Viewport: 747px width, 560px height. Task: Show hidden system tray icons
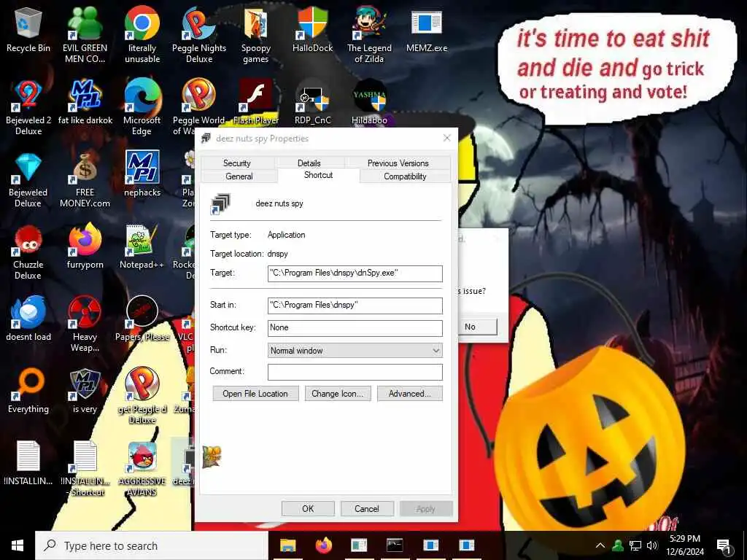tap(600, 545)
